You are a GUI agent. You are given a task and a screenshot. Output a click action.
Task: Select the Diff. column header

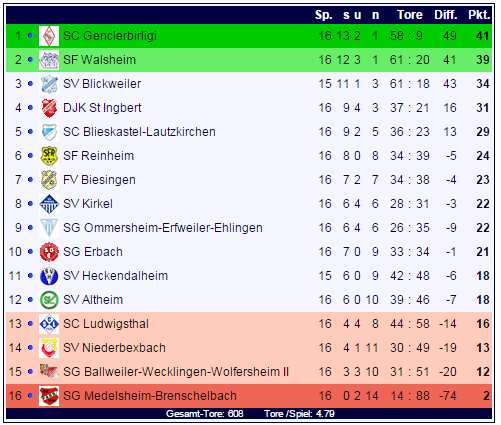pyautogui.click(x=446, y=15)
